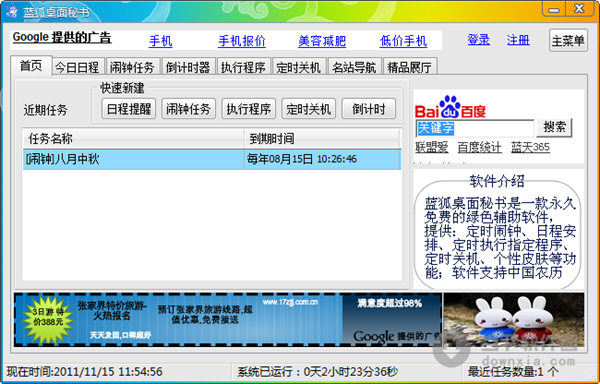Focus the Baidu 关键字 search field
This screenshot has height=384, width=600.
[x=474, y=128]
